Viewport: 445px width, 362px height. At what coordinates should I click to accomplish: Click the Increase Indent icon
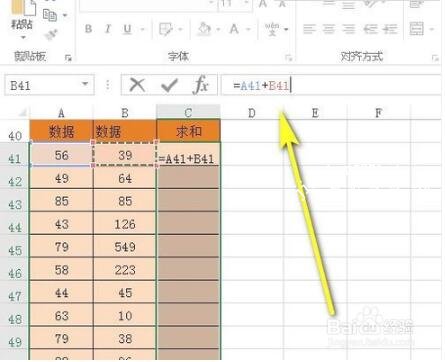390,29
